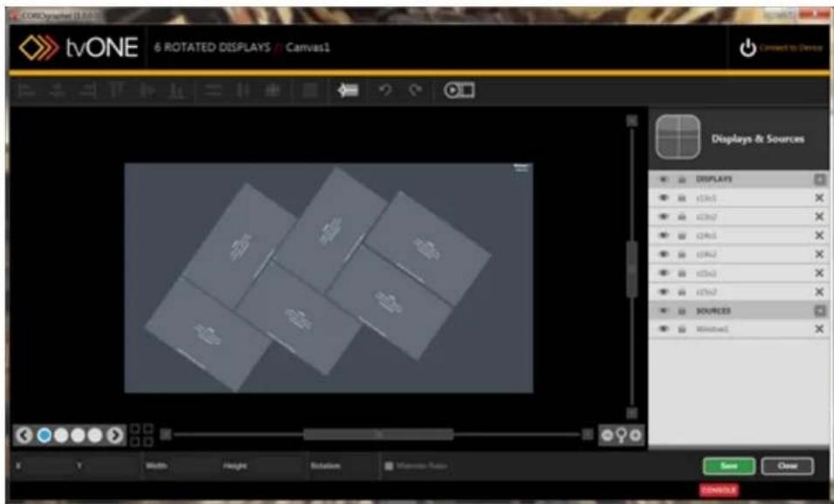Image resolution: width=834 pixels, height=504 pixels.
Task: Click the bright arrow-label icon in the toolbar
Action: [348, 91]
